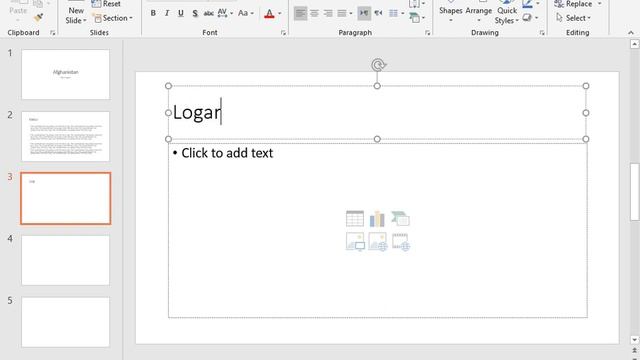Click the Shape Effects icon
Screen dimensions: 640x360
(527, 18)
